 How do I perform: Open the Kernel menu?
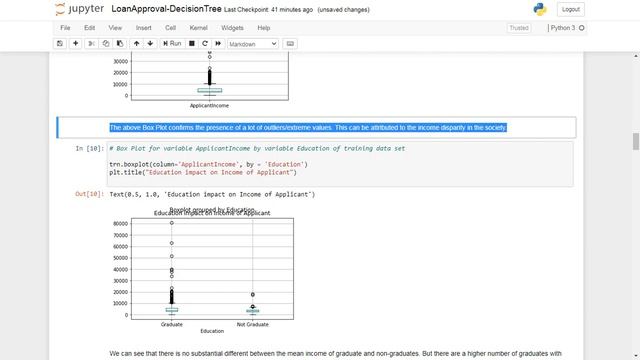(198, 28)
